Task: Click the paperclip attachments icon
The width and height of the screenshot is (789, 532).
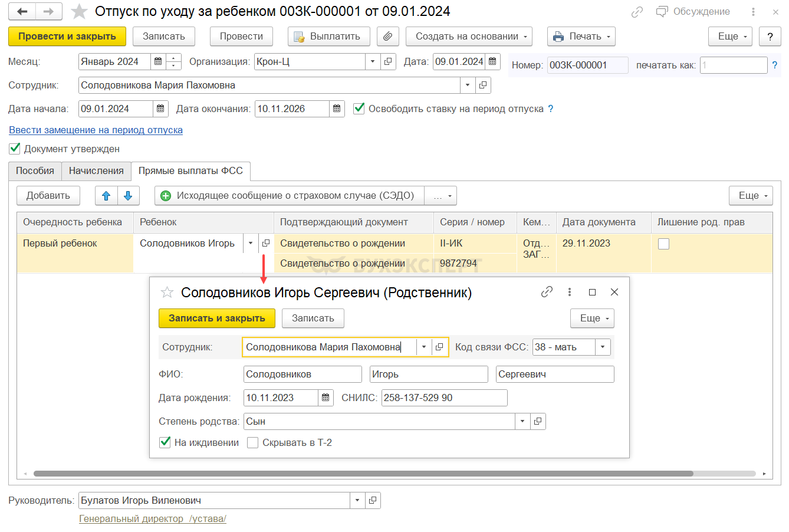Action: pyautogui.click(x=387, y=37)
